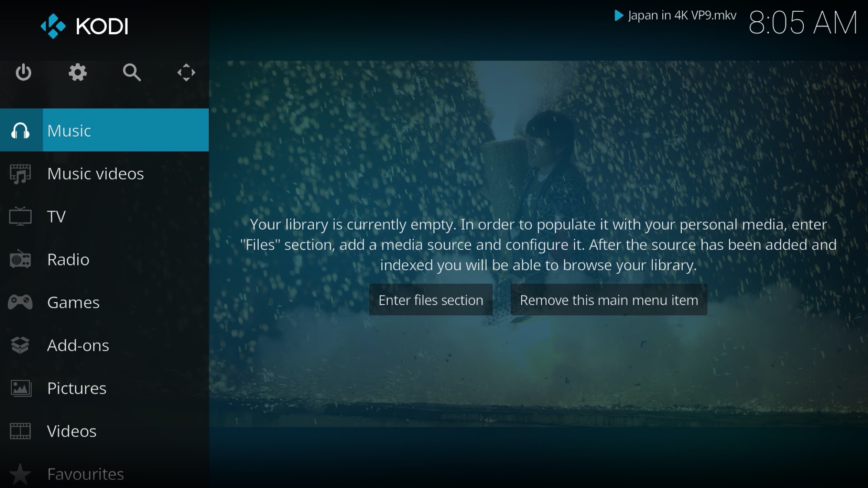
Task: Click the Japan in 4K VP9.mkv title
Action: click(682, 16)
